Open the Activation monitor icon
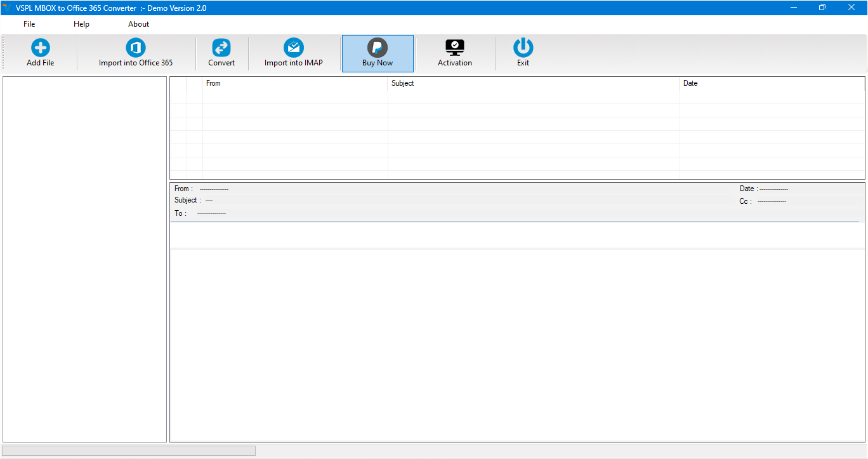Screen dimensions: 868x459 [x=455, y=48]
